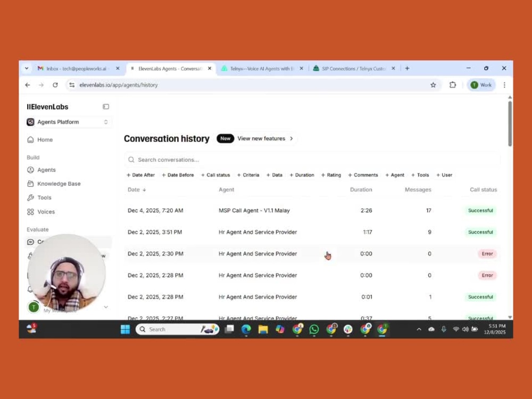Open the Windows Start menu
Screen dimensions: 532x399
coord(125,329)
